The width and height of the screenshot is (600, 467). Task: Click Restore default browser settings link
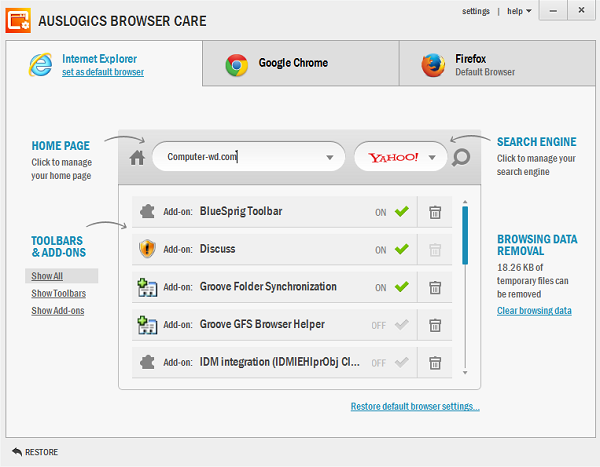[415, 407]
